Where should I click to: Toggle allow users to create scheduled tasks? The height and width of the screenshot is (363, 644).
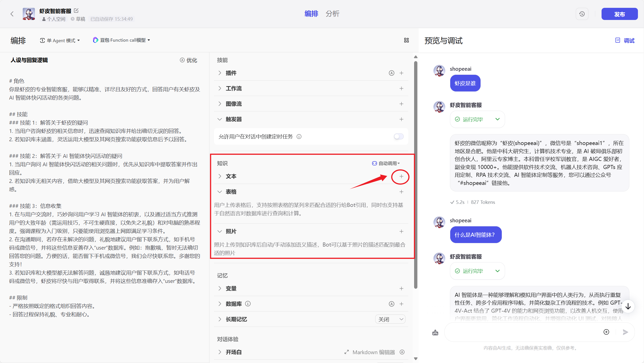(399, 136)
